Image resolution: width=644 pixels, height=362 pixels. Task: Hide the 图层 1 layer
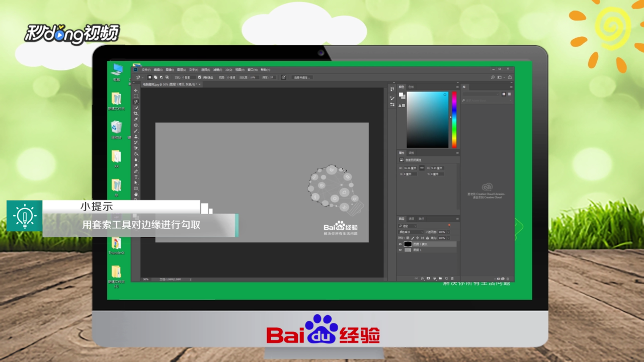pyautogui.click(x=400, y=250)
